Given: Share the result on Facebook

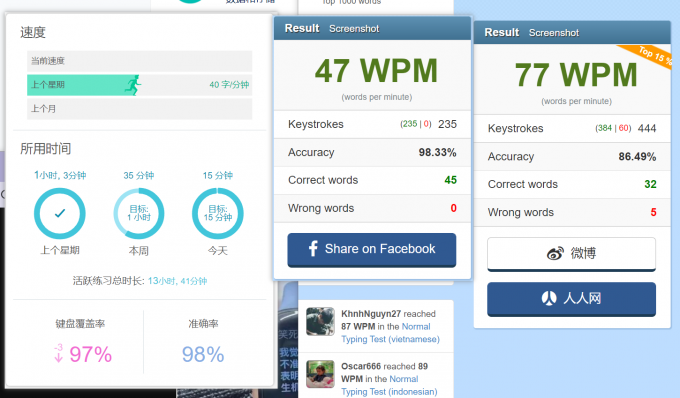Looking at the screenshot, I should [372, 250].
